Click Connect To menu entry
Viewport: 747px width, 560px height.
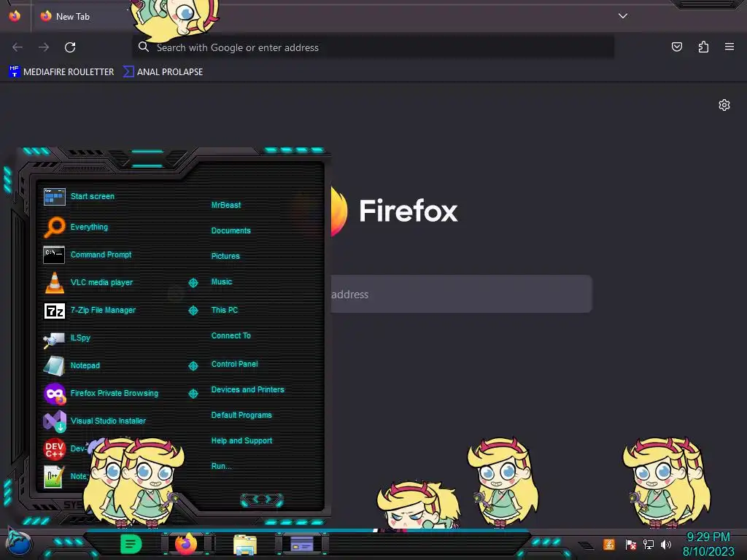pos(231,335)
